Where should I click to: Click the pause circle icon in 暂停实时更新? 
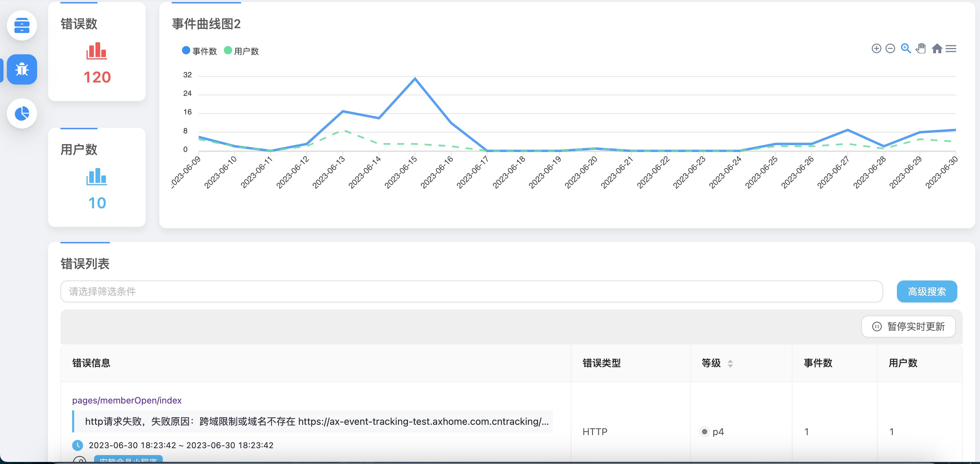tap(877, 327)
